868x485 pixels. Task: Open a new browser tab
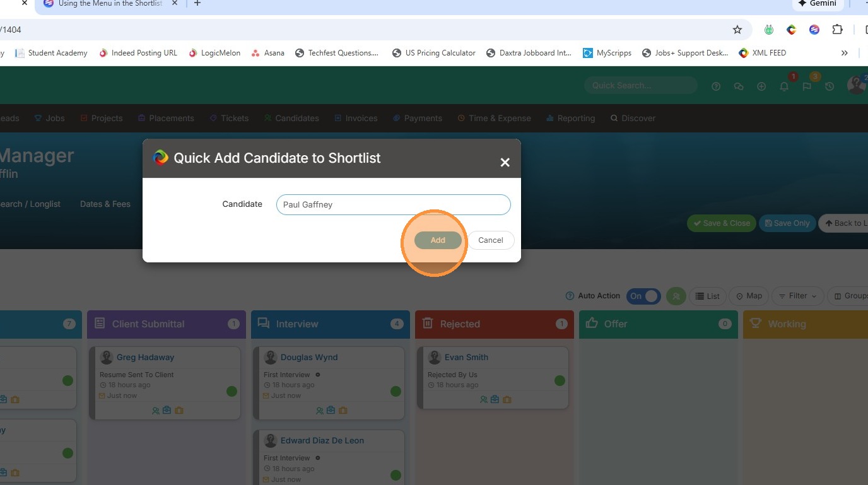[x=197, y=4]
